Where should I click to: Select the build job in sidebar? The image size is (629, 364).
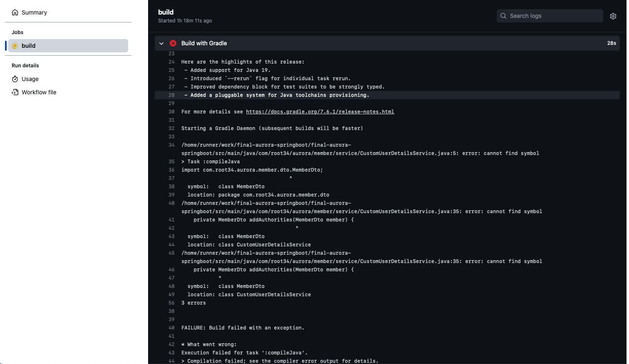click(68, 46)
